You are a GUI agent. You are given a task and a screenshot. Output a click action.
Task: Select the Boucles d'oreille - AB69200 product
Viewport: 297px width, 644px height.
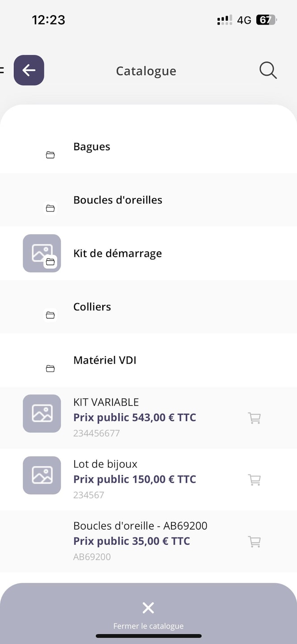(140, 526)
